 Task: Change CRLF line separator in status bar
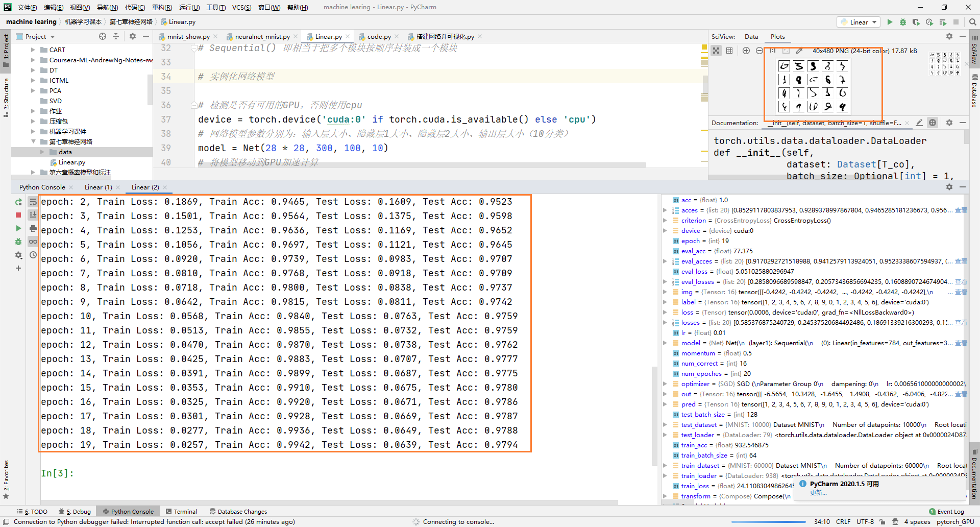(843, 521)
